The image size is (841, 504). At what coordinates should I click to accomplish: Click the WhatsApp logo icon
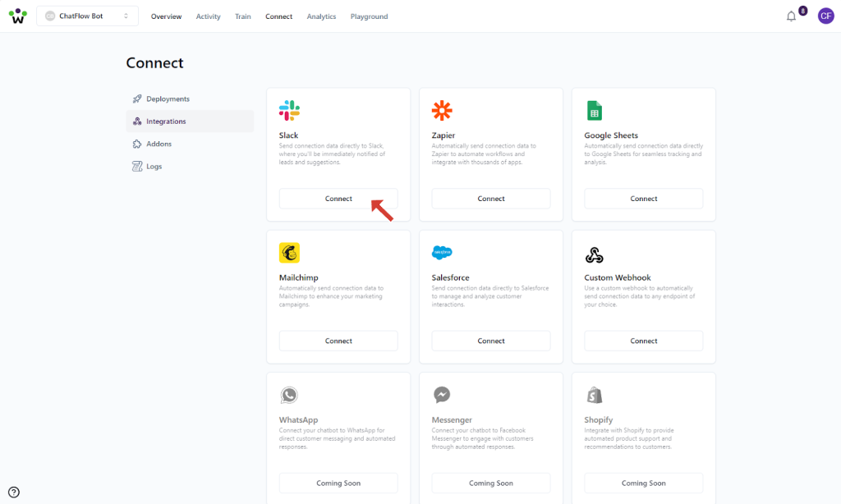[289, 396]
